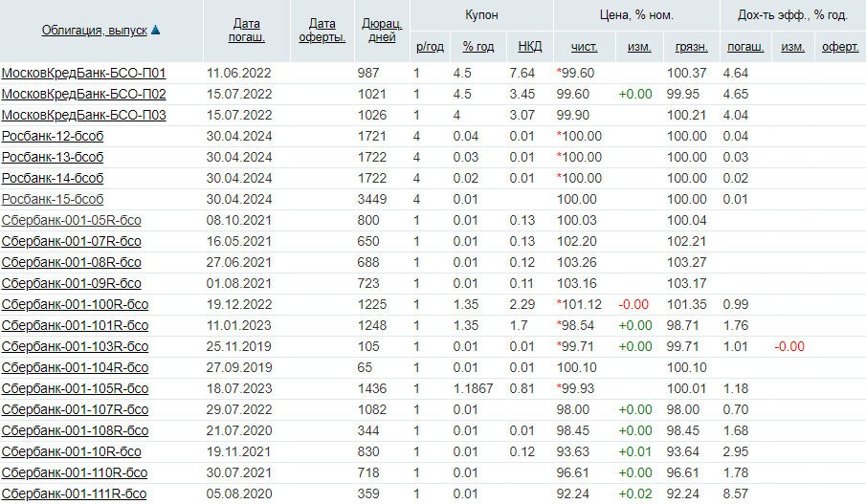Click the sort arrow beside Облигация, выпуск
This screenshot has height=504, width=866.
156,31
